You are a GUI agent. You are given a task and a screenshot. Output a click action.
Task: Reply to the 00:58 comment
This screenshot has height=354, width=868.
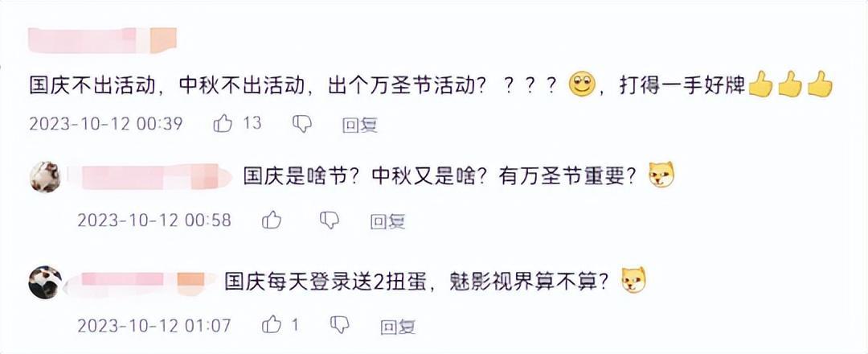pos(387,221)
